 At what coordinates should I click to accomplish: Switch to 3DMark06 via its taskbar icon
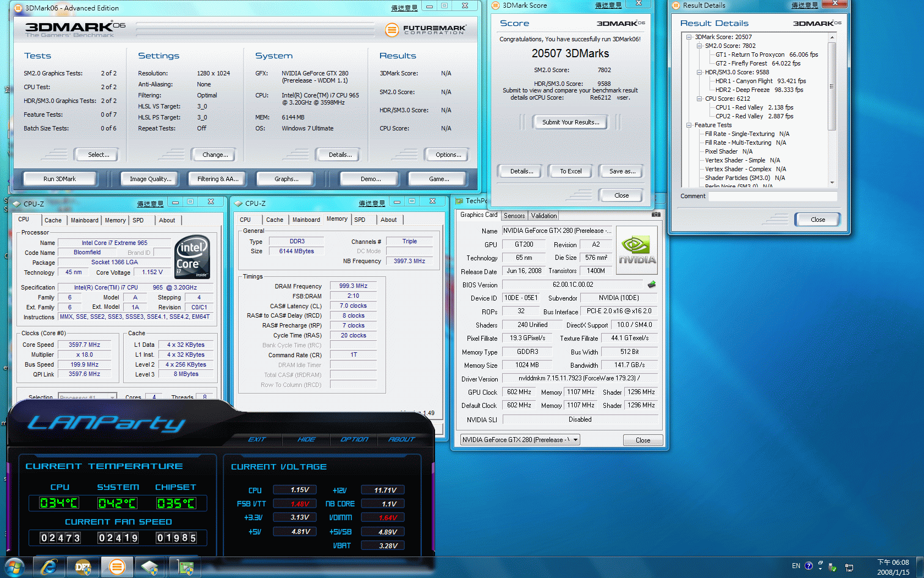pyautogui.click(x=117, y=567)
